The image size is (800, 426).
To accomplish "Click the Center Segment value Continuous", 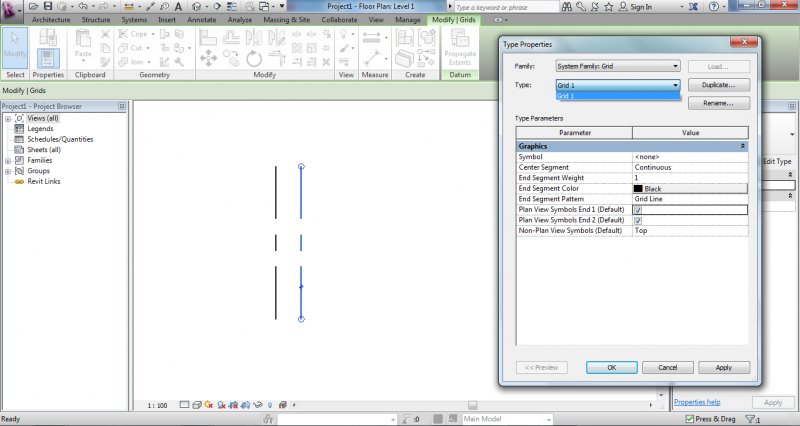I will pyautogui.click(x=690, y=167).
